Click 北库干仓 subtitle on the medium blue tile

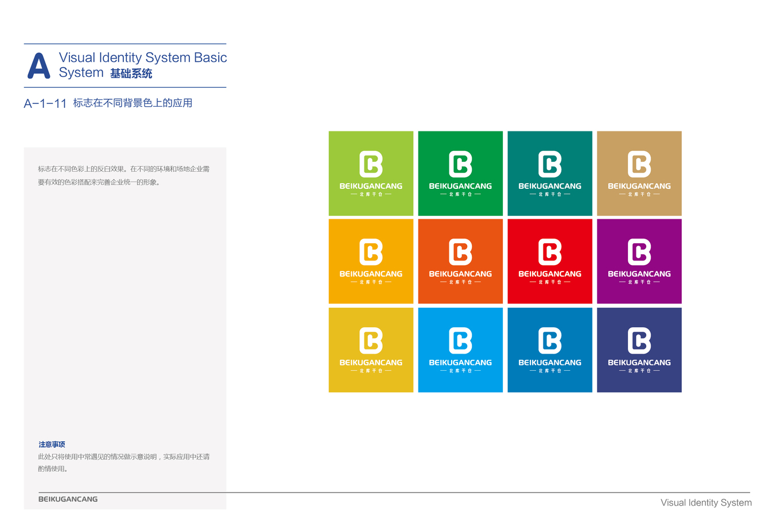[550, 371]
